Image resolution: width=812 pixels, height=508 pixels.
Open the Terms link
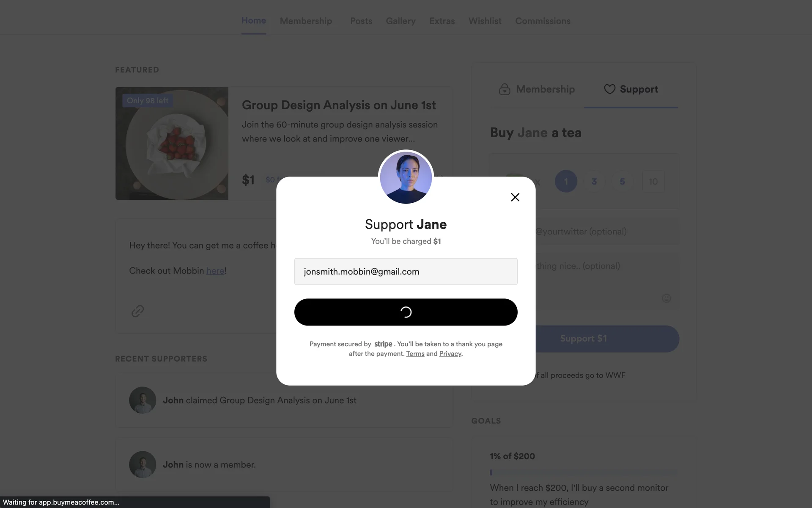pos(415,353)
